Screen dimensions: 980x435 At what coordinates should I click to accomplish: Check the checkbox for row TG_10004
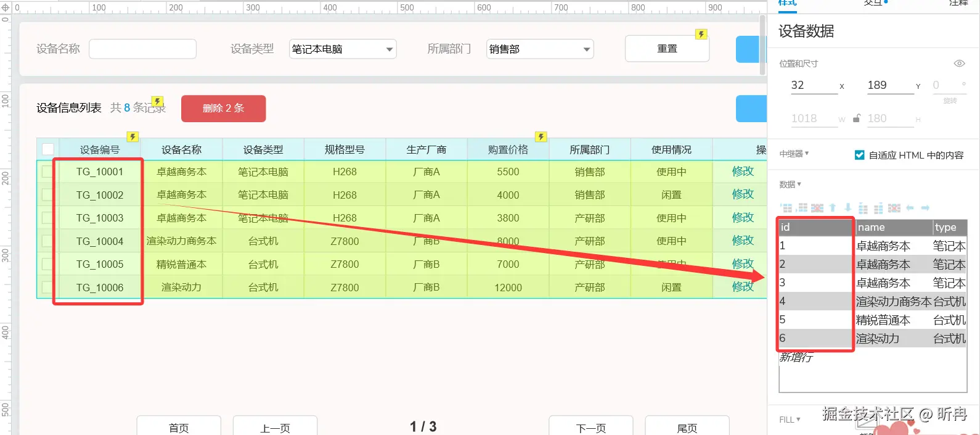47,241
